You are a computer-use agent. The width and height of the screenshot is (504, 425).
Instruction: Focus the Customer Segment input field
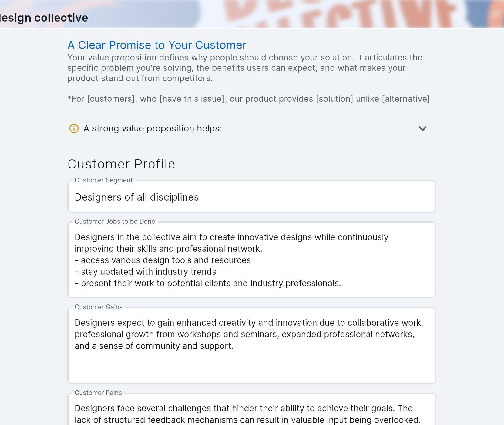click(251, 197)
